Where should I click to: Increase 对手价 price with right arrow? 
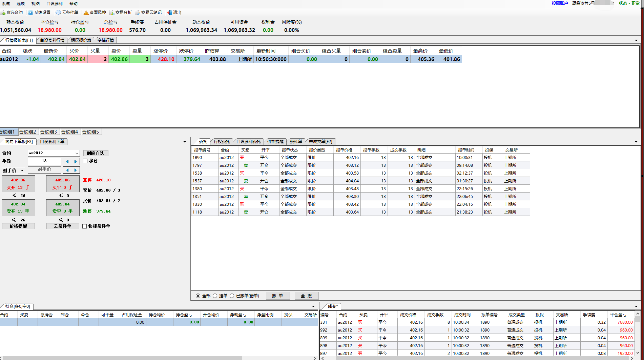(76, 170)
